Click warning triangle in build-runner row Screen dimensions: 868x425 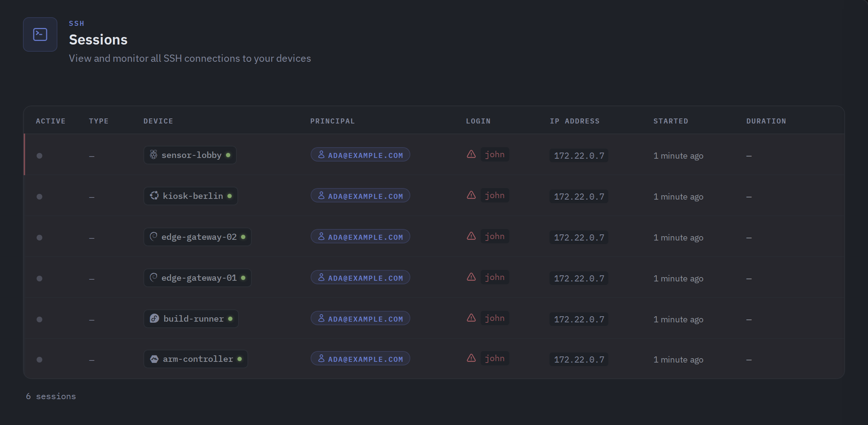click(471, 318)
